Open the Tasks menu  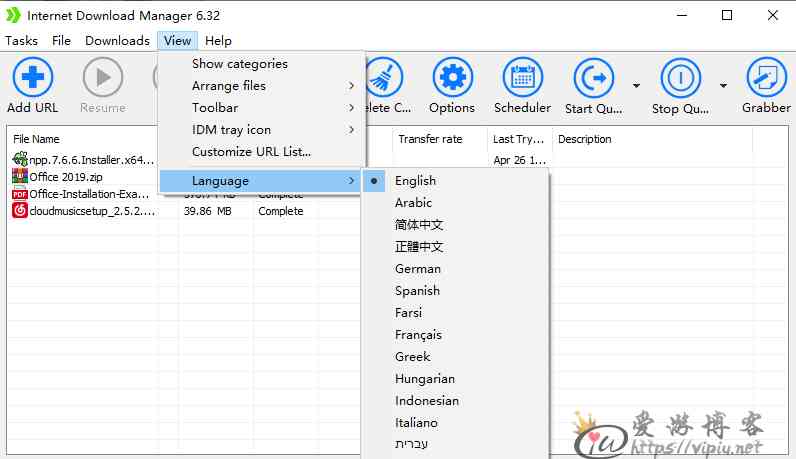coord(21,41)
